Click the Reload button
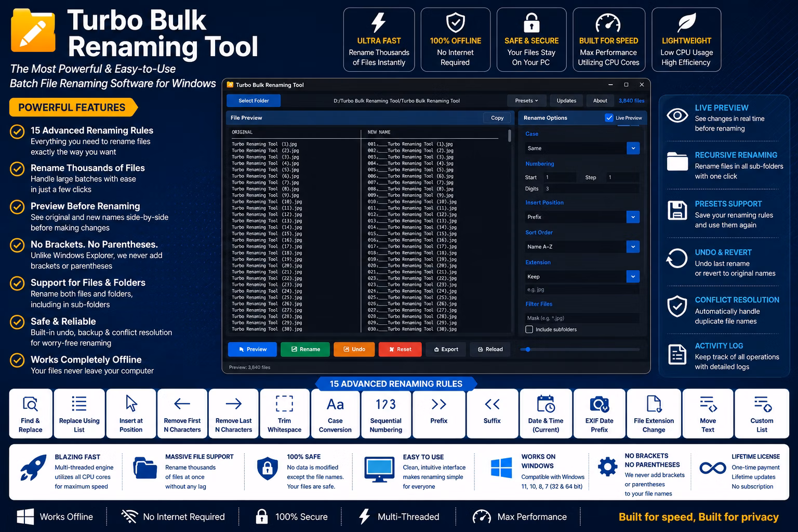Image resolution: width=798 pixels, height=532 pixels. (490, 349)
